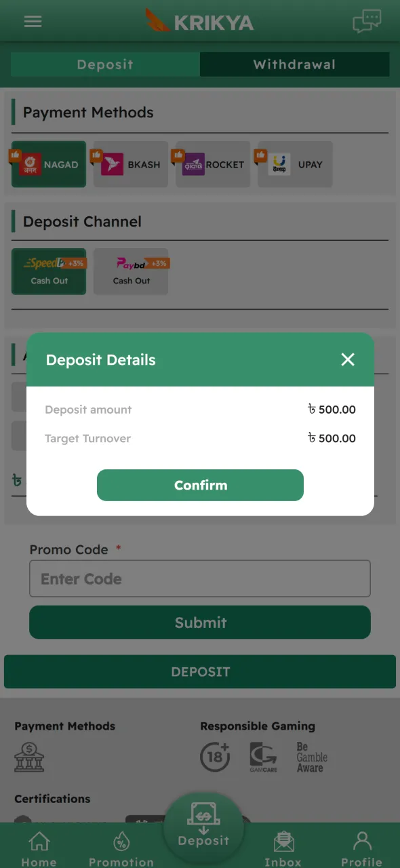400x868 pixels.
Task: Tap the Profile icon in bottom bar
Action: [x=361, y=846]
